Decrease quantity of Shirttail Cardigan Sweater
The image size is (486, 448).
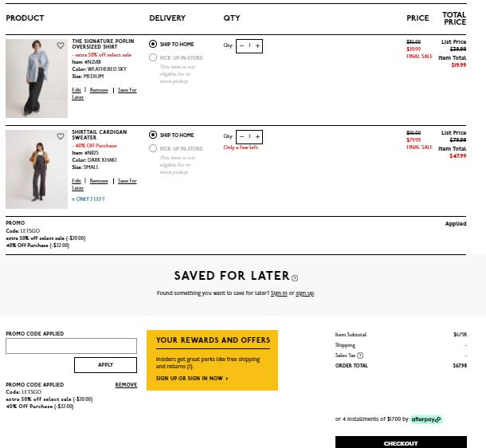241,137
